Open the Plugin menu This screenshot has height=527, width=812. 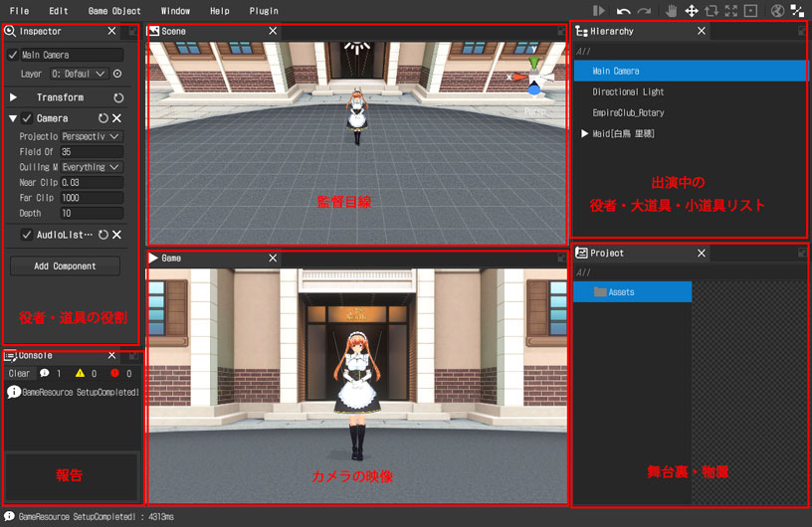coord(264,11)
